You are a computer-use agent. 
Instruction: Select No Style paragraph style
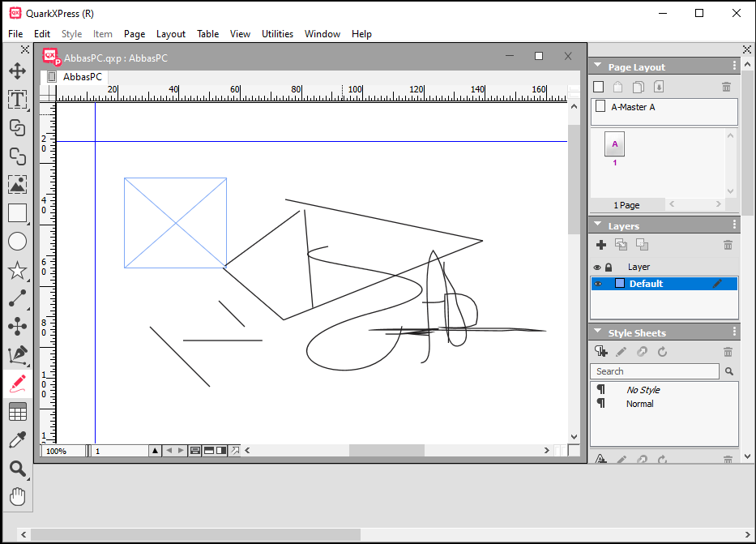pos(643,390)
